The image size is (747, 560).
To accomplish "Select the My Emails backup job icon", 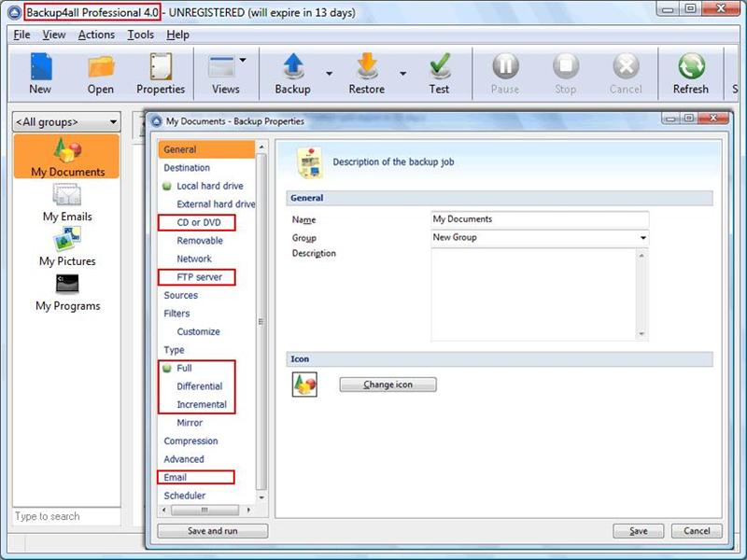I will (67, 195).
